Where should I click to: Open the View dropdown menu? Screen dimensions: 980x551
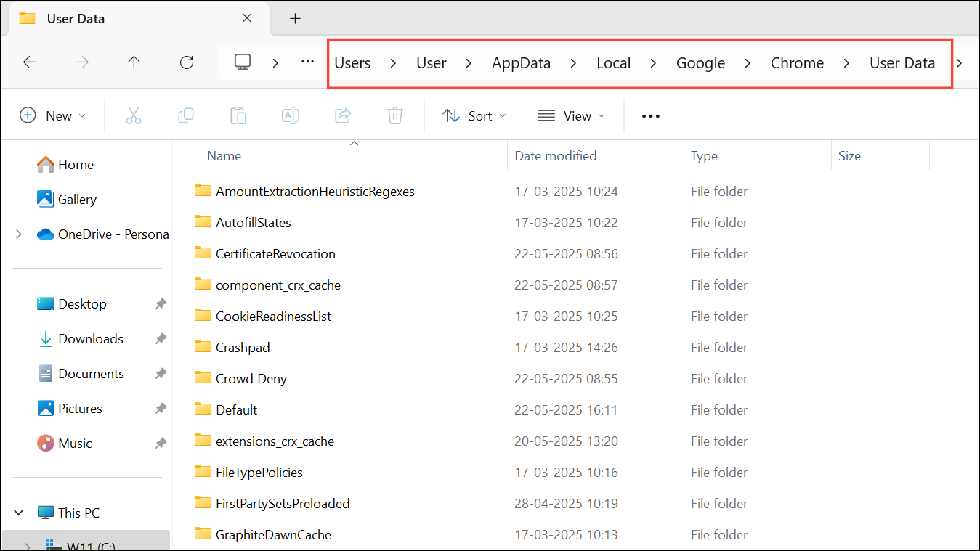tap(571, 115)
